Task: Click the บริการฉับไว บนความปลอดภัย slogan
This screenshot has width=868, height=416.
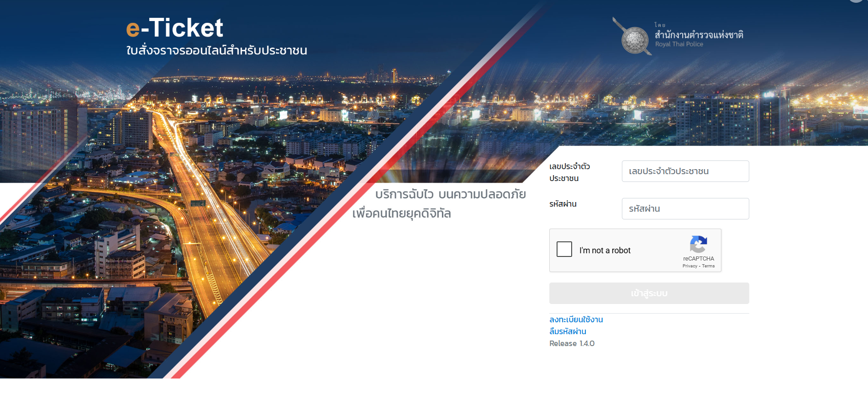Action: click(x=451, y=194)
